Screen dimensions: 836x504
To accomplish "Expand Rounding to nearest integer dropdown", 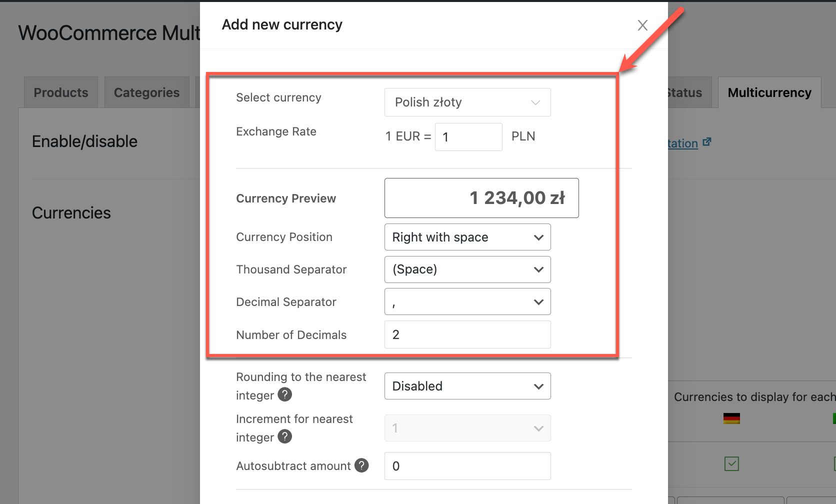I will [x=467, y=386].
